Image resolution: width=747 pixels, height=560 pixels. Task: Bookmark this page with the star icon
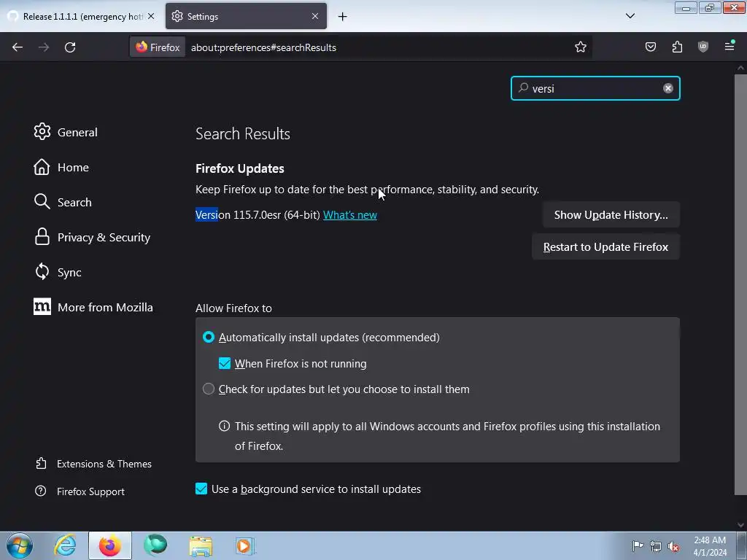click(x=580, y=47)
